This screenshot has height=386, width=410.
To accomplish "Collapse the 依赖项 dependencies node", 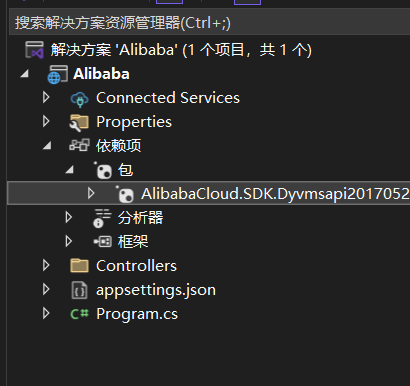I will (47, 146).
